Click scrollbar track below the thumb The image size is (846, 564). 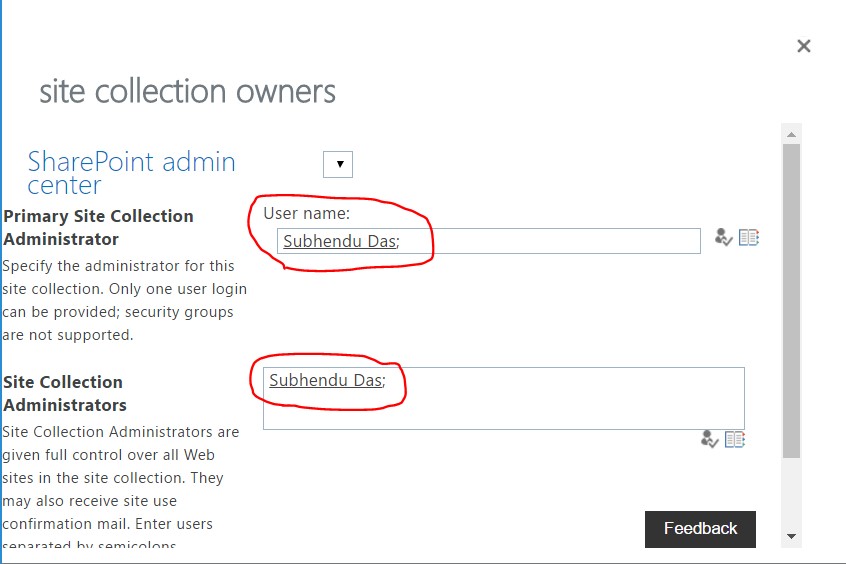coord(792,492)
